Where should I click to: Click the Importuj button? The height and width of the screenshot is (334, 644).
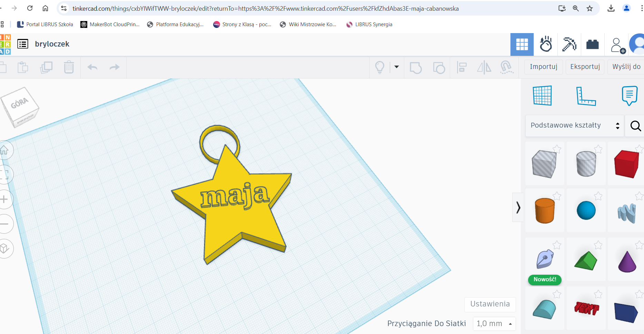click(544, 67)
